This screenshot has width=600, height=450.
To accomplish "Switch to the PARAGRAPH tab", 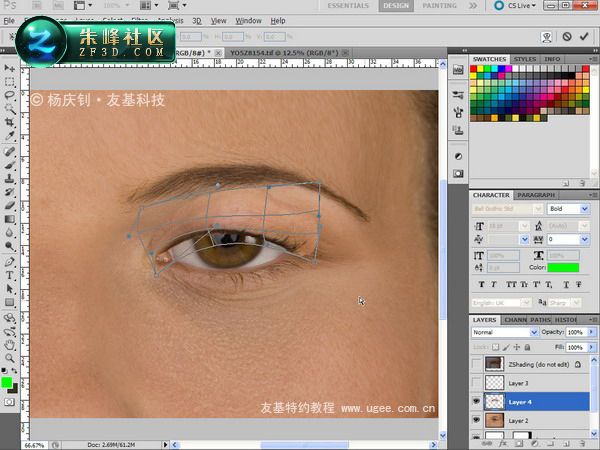I will coord(536,195).
